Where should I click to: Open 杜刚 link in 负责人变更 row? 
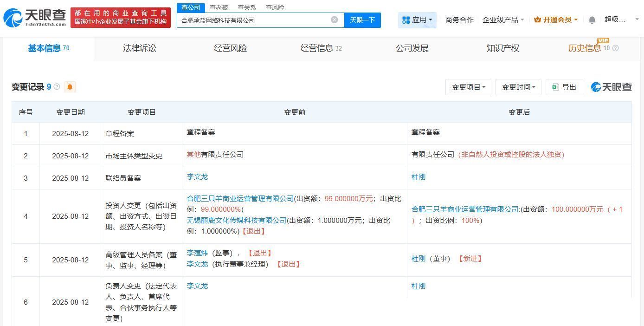[419, 286]
